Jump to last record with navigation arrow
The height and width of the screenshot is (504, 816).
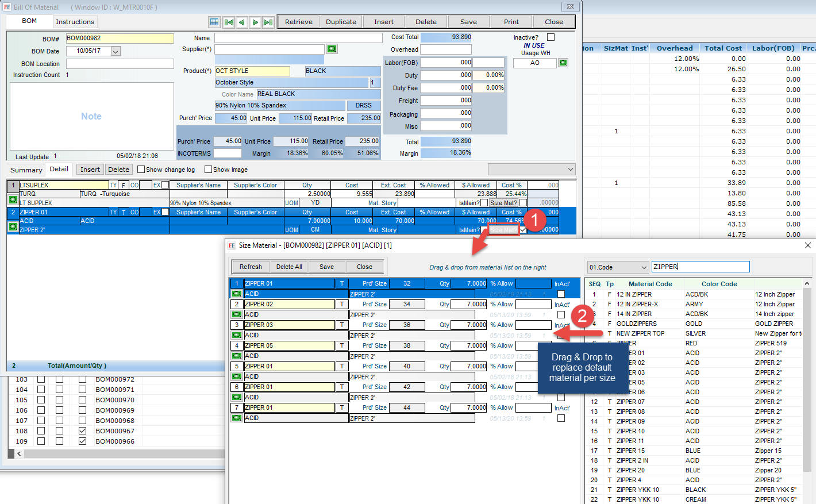(x=268, y=22)
